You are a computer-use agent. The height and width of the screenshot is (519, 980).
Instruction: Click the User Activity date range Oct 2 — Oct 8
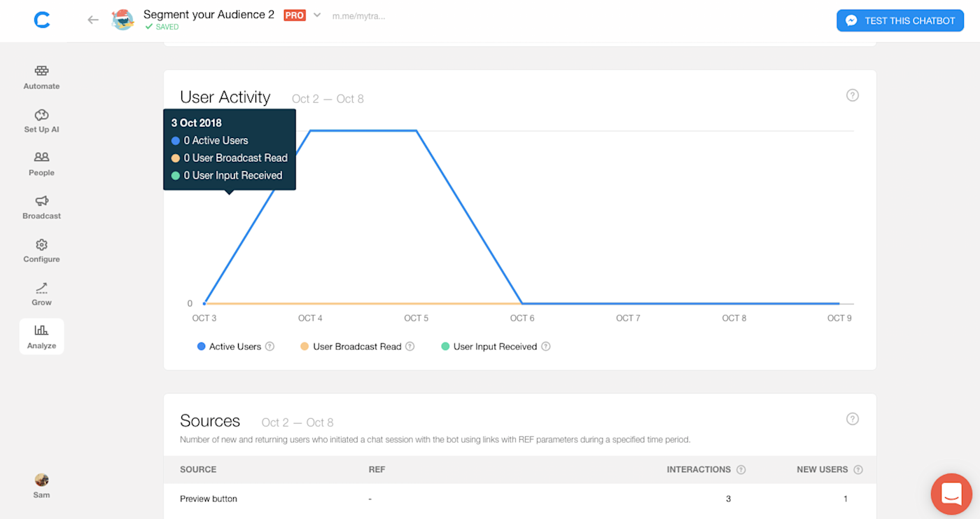pos(328,99)
